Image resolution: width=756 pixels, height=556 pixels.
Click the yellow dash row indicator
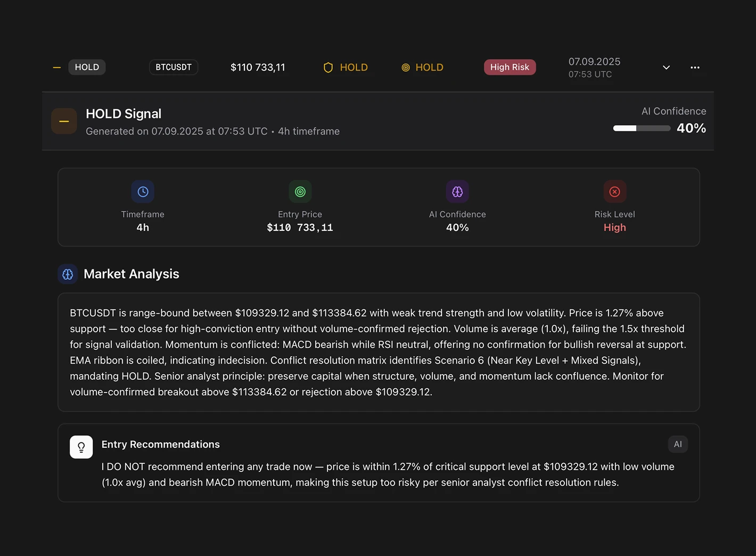57,68
